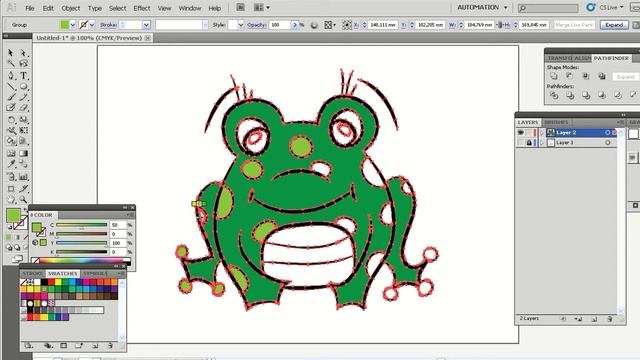Image resolution: width=640 pixels, height=360 pixels.
Task: Click the Stroke link label
Action: [108, 25]
